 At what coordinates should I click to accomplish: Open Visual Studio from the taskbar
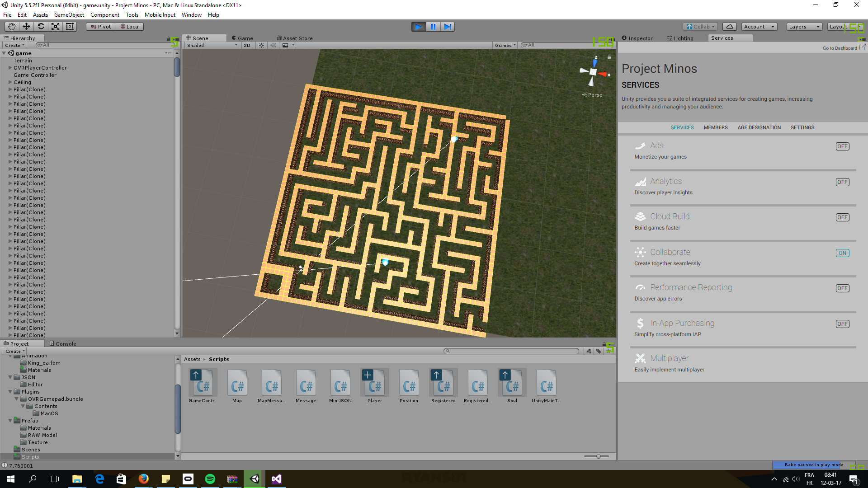click(x=276, y=479)
